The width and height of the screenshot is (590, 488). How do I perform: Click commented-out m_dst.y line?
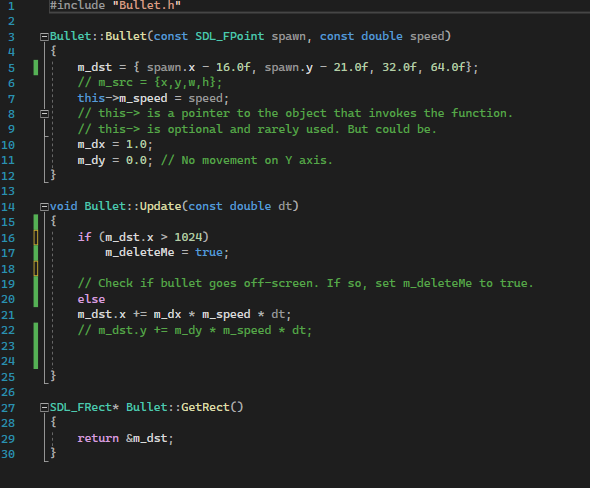point(195,330)
